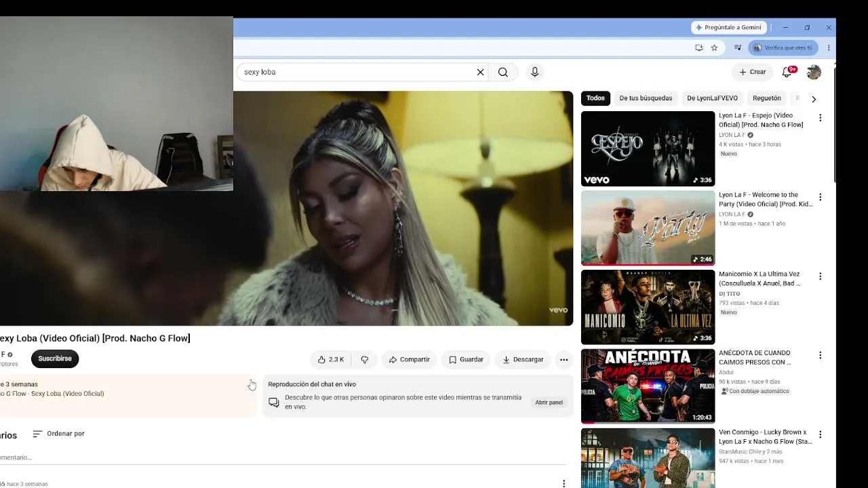The image size is (868, 488).
Task: Open options for 'Lyon La F - Espejo' video
Action: pos(820,118)
